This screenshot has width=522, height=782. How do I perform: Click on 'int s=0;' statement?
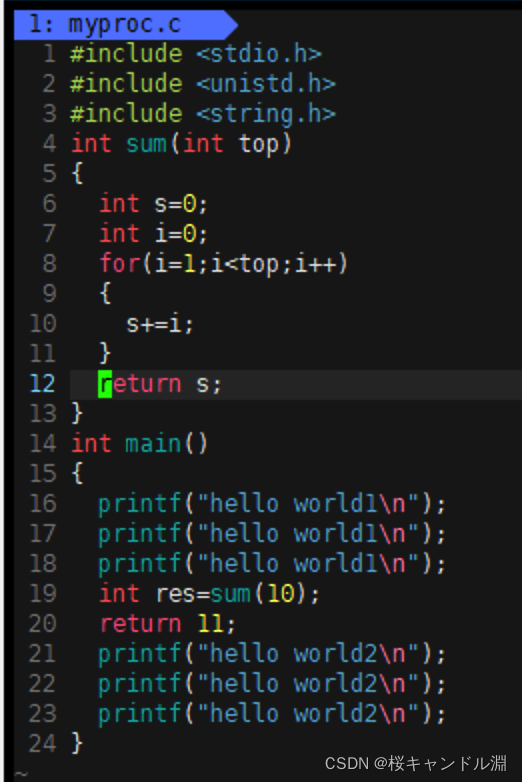click(x=153, y=204)
